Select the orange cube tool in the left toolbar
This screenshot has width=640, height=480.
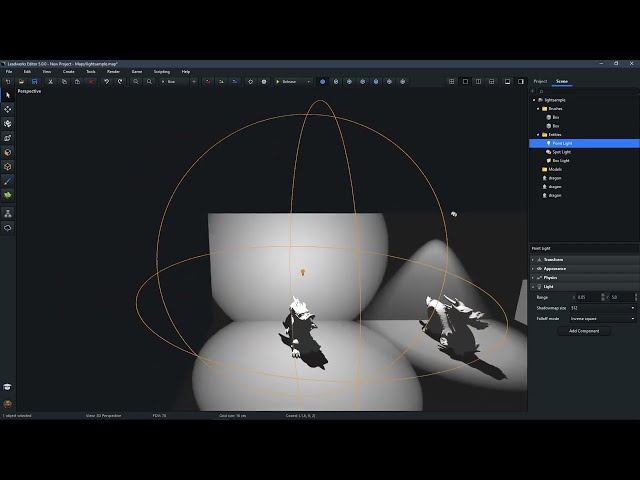pyautogui.click(x=8, y=152)
